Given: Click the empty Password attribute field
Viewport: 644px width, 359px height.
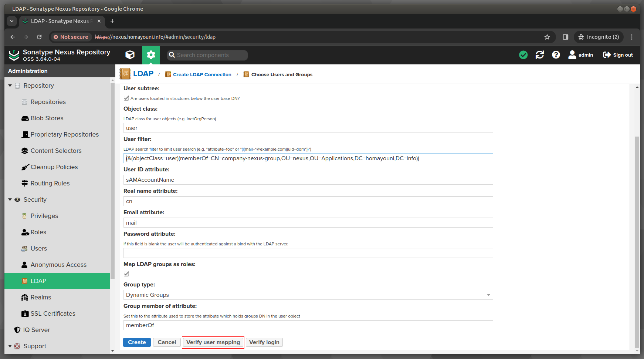Looking at the screenshot, I should coord(308,253).
